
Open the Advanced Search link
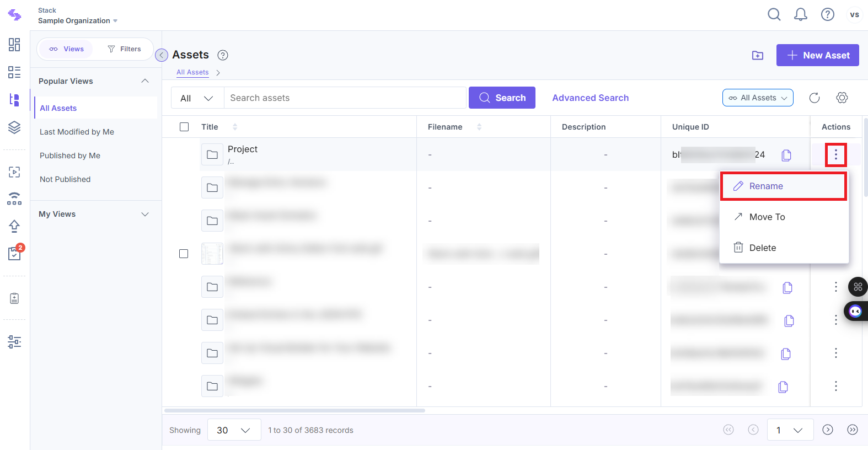pos(591,98)
